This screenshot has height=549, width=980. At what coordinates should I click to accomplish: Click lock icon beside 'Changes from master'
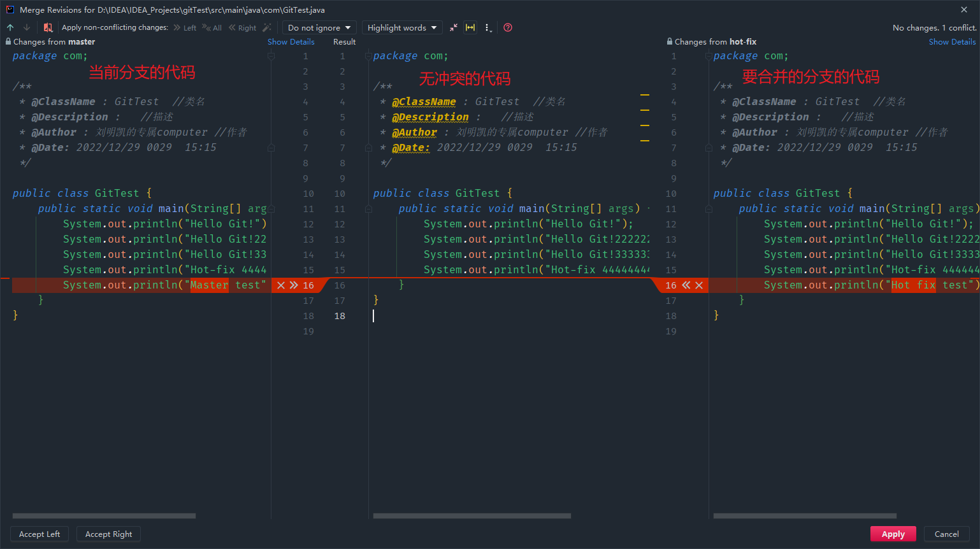point(8,41)
